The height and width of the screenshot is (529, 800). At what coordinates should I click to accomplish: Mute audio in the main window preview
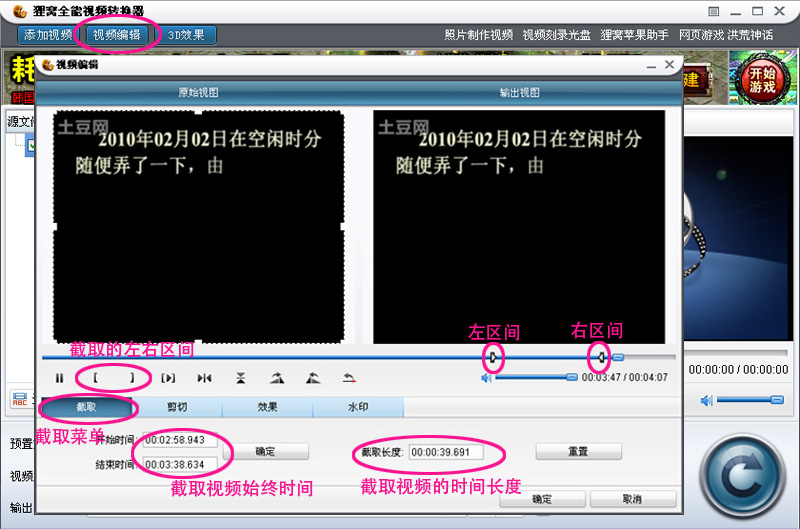point(707,400)
